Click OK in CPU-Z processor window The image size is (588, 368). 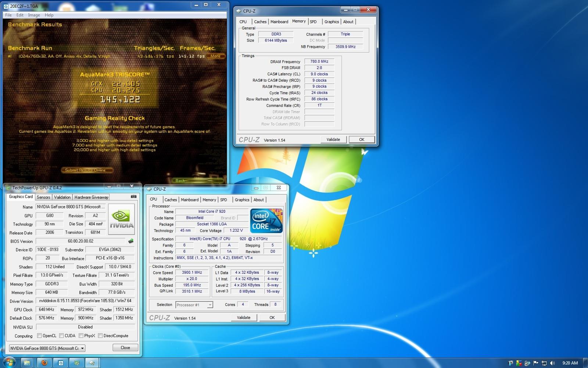coord(272,318)
